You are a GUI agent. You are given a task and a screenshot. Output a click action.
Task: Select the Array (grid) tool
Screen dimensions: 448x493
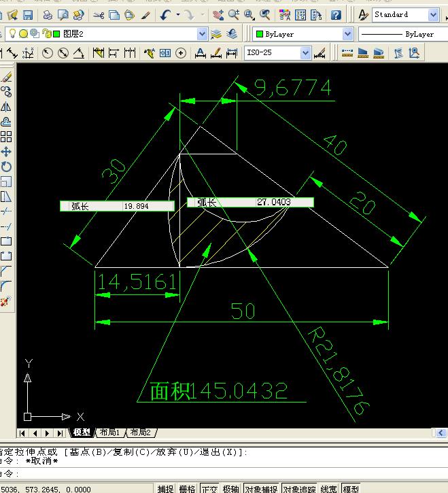click(6, 137)
